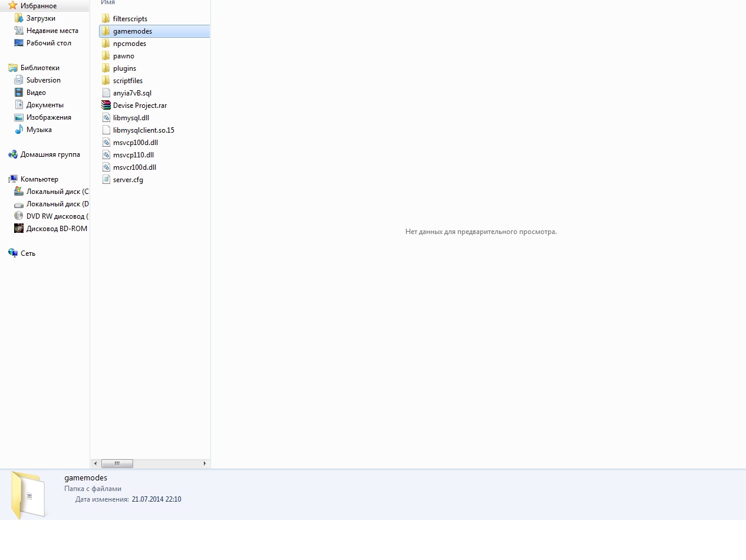Open Локальный диск (D in the sidebar
Viewport: 746px width, 560px height.
coord(58,203)
